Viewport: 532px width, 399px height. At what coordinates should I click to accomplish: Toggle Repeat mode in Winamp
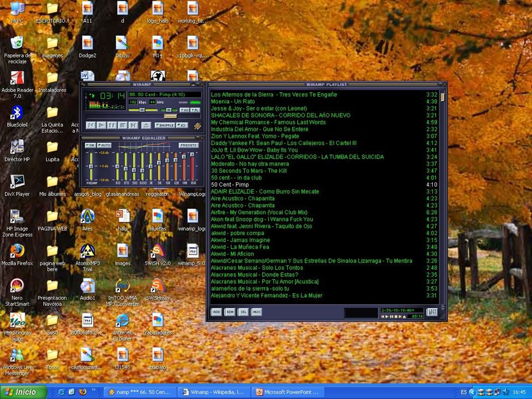tap(182, 125)
